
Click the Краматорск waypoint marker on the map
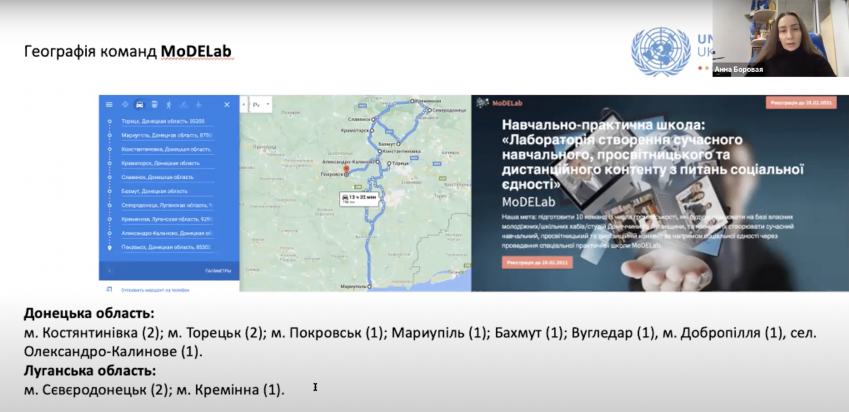click(372, 130)
